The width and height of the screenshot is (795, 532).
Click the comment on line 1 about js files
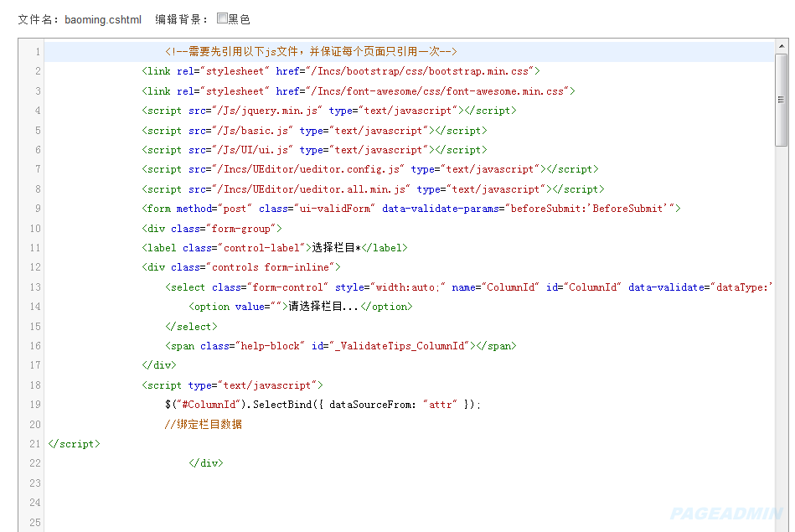click(x=311, y=52)
